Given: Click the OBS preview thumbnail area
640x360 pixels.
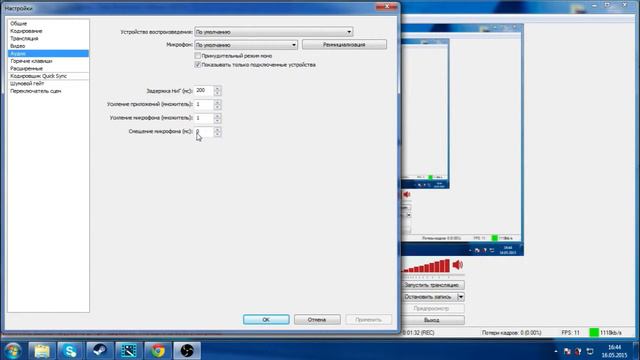Looking at the screenshot, I should click(x=462, y=140).
